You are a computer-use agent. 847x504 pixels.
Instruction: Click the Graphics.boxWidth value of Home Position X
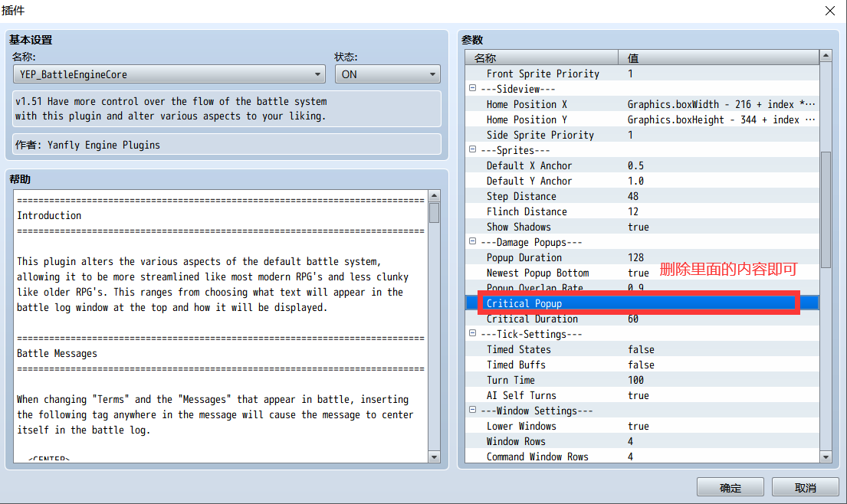pyautogui.click(x=721, y=104)
